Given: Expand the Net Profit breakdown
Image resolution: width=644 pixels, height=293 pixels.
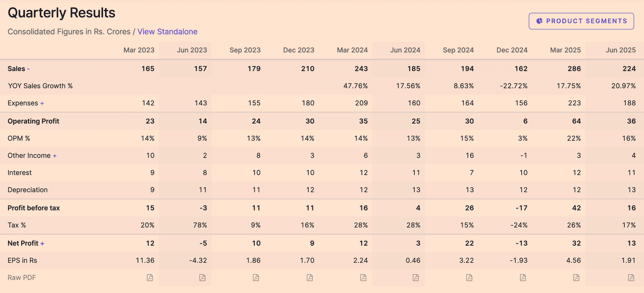Looking at the screenshot, I should (42, 243).
